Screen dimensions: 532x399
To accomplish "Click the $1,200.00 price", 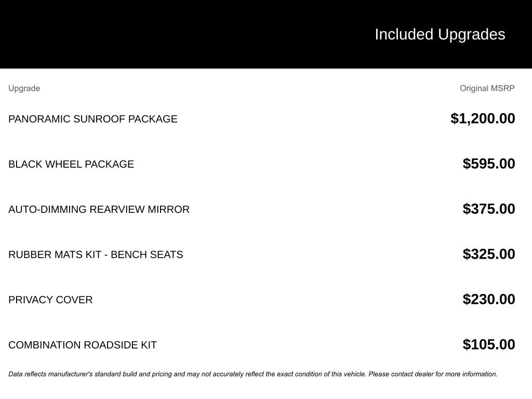I will pos(483,118).
